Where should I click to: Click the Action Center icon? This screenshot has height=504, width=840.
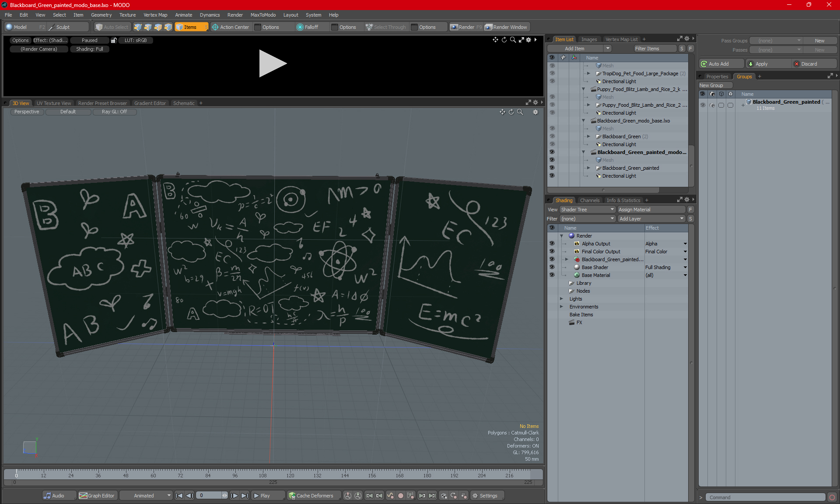[215, 27]
